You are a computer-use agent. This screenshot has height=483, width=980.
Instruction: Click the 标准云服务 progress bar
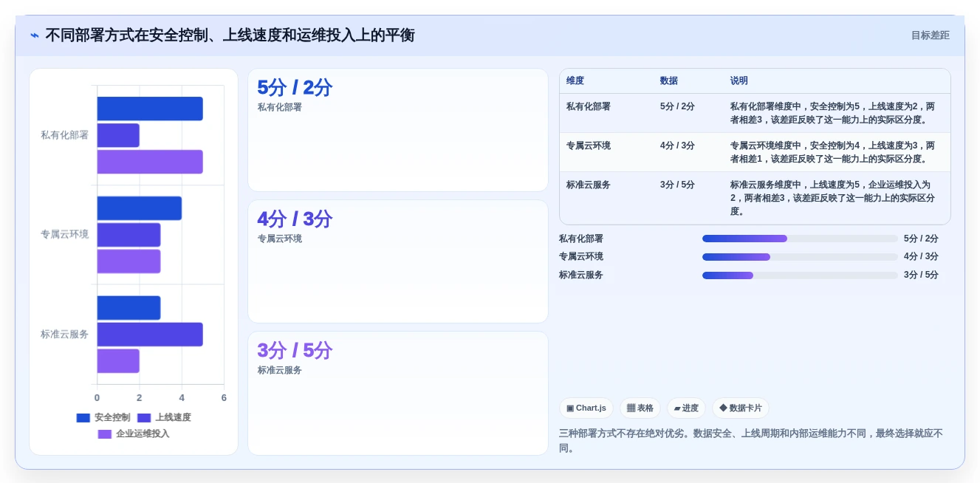click(800, 275)
